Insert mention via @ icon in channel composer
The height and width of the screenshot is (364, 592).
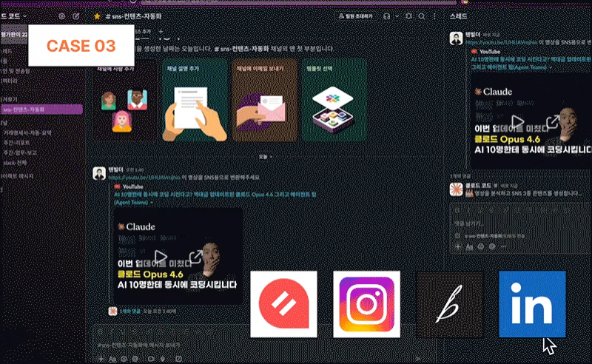pyautogui.click(x=135, y=359)
